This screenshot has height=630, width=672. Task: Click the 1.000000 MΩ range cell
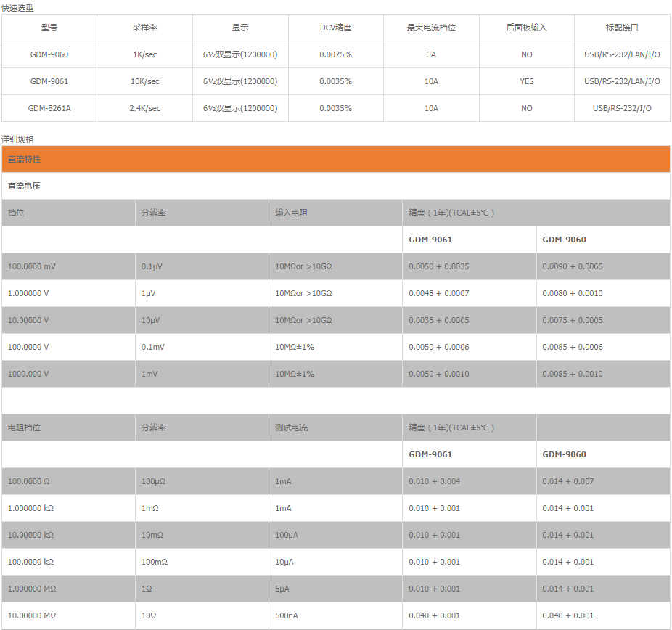[x=68, y=589]
